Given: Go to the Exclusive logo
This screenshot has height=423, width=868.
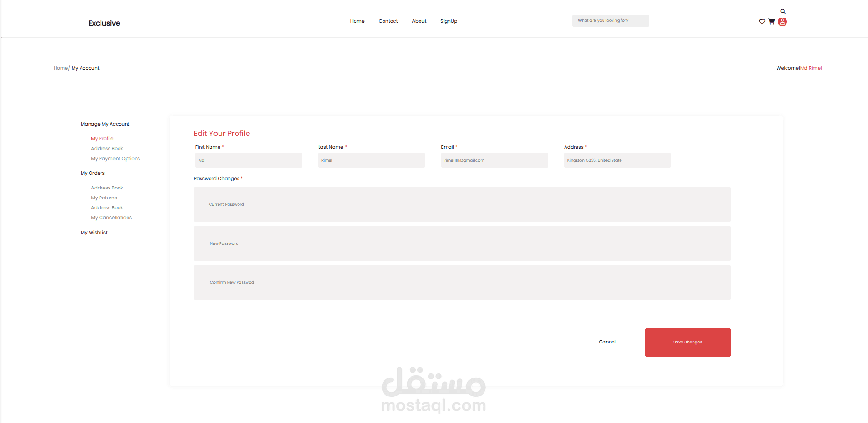Looking at the screenshot, I should [x=104, y=23].
